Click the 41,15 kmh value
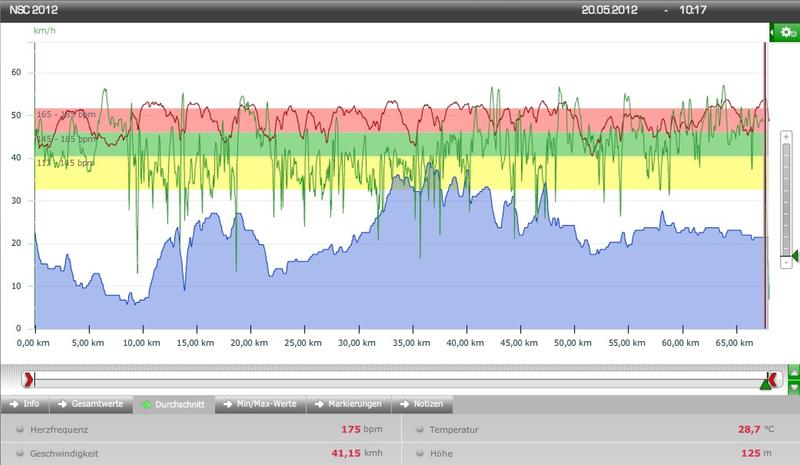Screen dimensions: 800x465 357,453
